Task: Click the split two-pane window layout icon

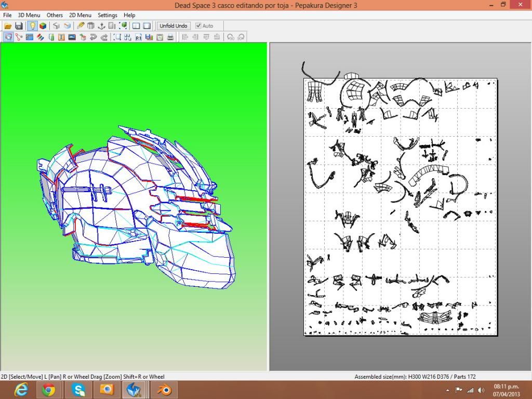Action: tap(136, 26)
